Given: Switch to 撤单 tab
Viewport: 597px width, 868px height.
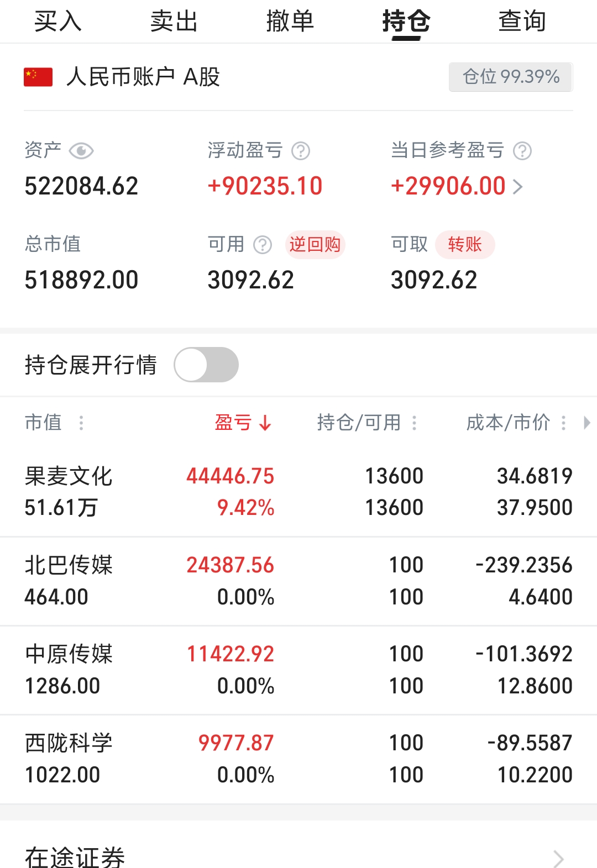Looking at the screenshot, I should (x=290, y=22).
